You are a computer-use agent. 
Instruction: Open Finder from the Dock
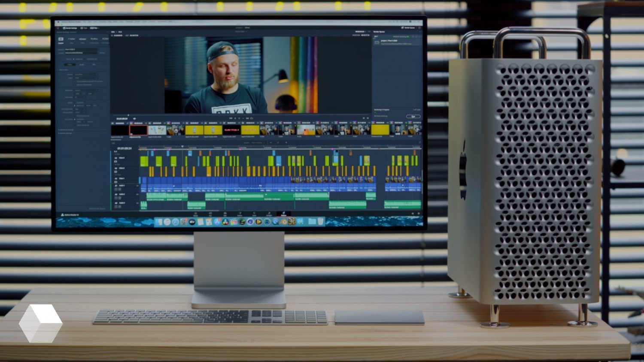158,222
